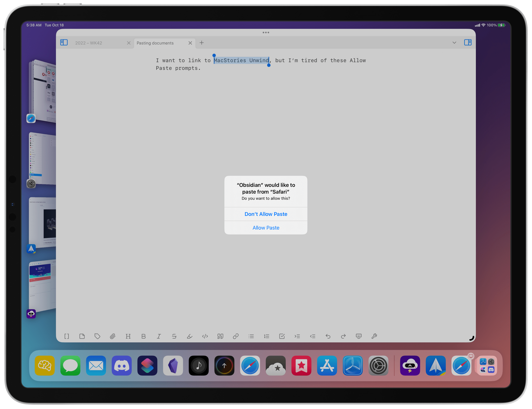Open the black music note app

(x=199, y=366)
